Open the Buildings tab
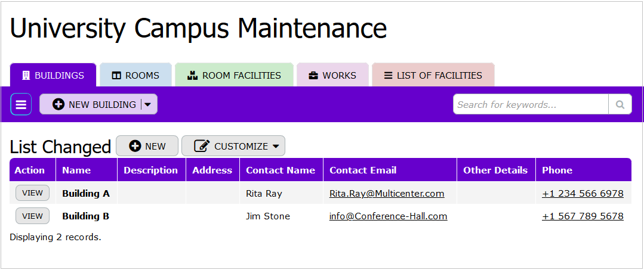Image resolution: width=644 pixels, height=270 pixels. [53, 76]
